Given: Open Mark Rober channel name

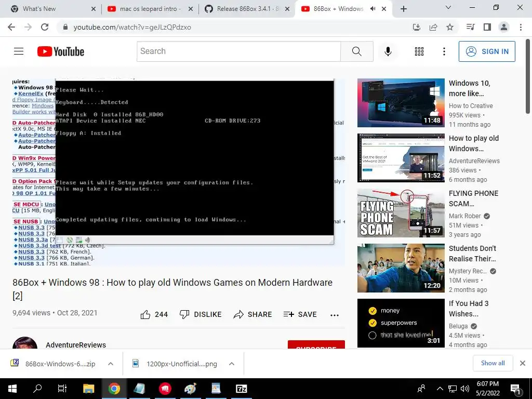Looking at the screenshot, I should (x=465, y=216).
